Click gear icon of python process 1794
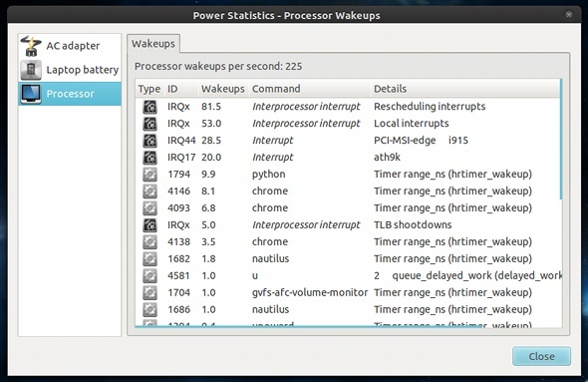The height and width of the screenshot is (382, 588). pyautogui.click(x=150, y=175)
